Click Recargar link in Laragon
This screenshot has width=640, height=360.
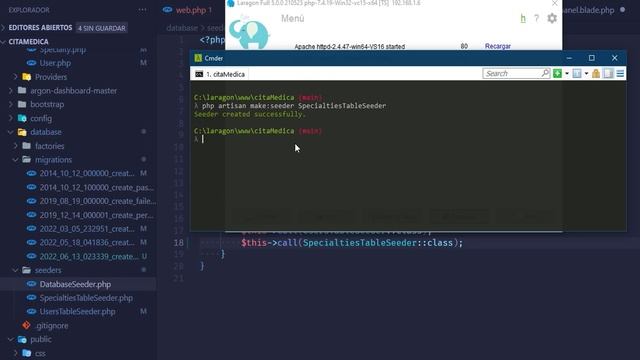pyautogui.click(x=498, y=46)
